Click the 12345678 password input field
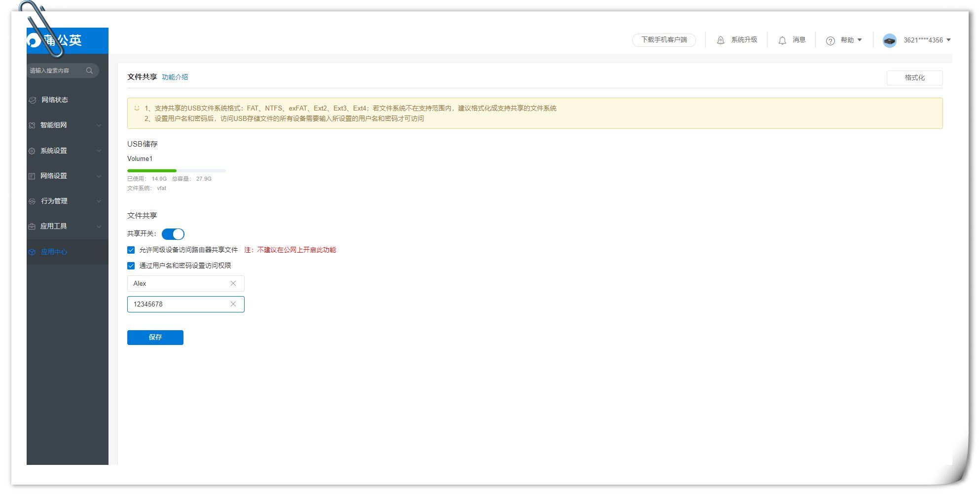980x496 pixels. coord(185,304)
